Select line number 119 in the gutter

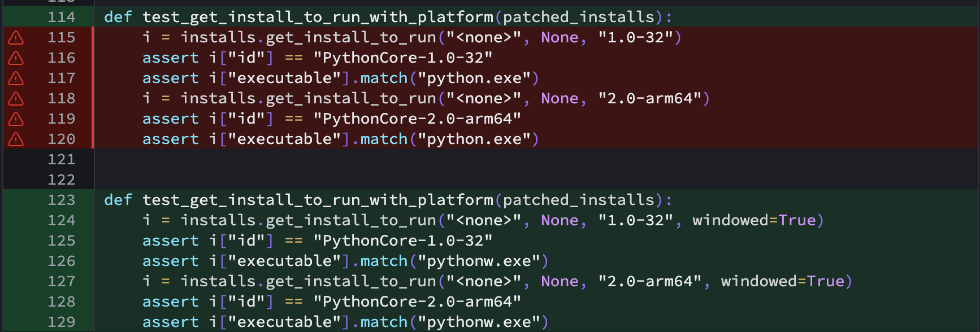[62, 119]
